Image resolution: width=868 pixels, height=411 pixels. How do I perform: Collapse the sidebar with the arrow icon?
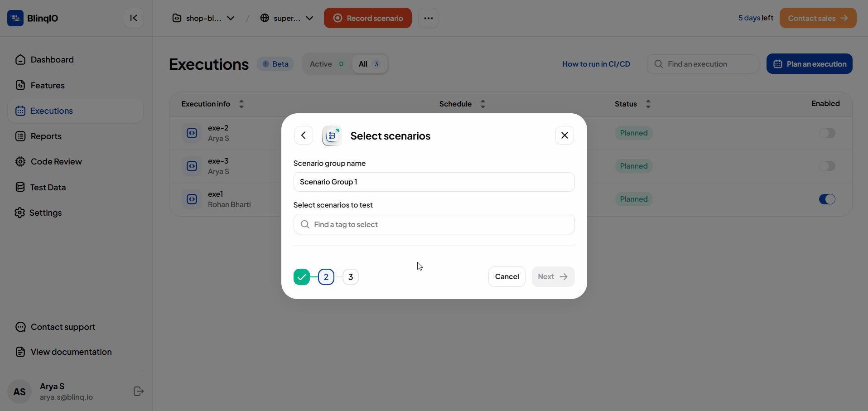pyautogui.click(x=134, y=18)
